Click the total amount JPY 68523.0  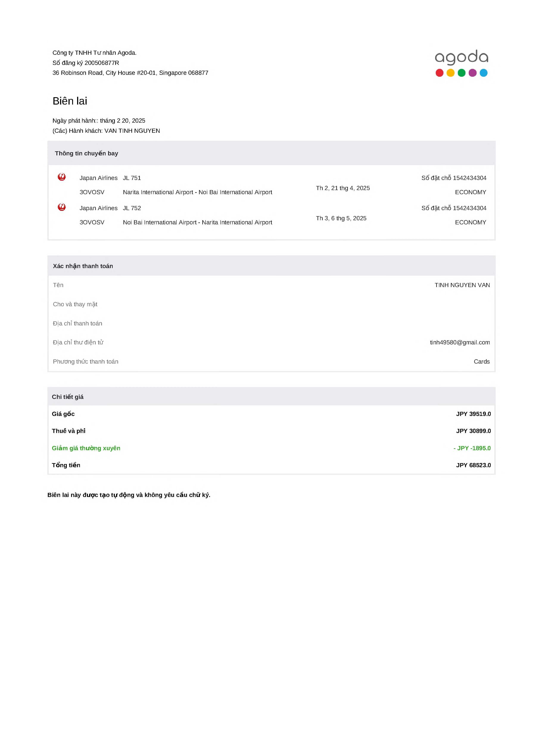[x=473, y=465]
